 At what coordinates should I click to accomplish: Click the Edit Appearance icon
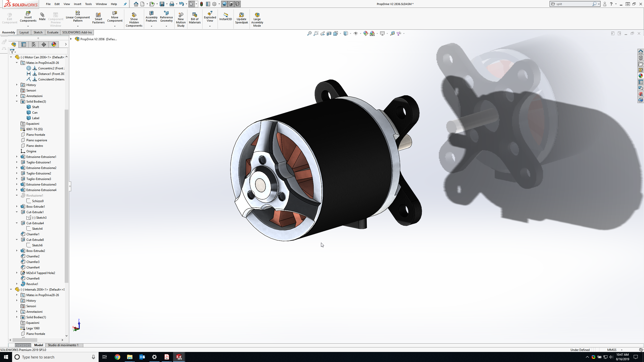(366, 33)
